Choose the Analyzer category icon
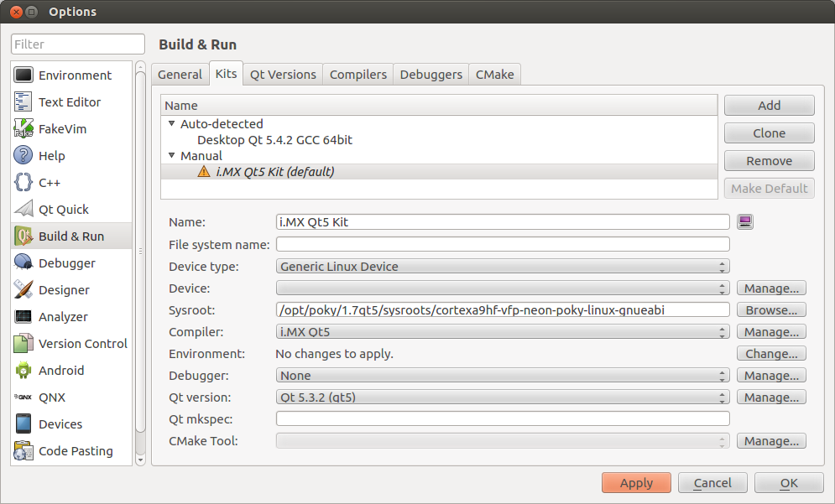 (23, 317)
